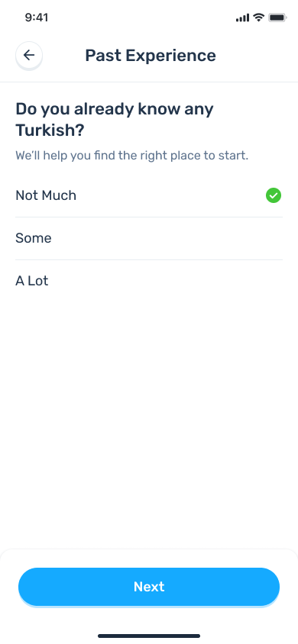The width and height of the screenshot is (298, 644).
Task: Click the Next button
Action: coord(149,587)
